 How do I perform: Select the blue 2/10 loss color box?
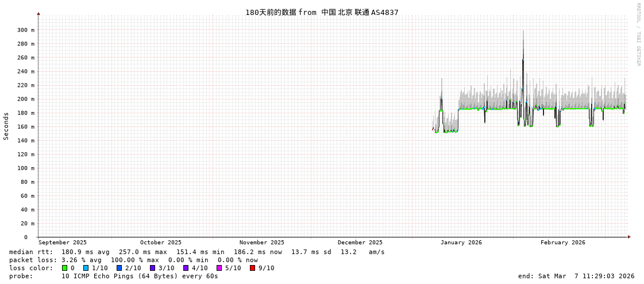tap(119, 268)
